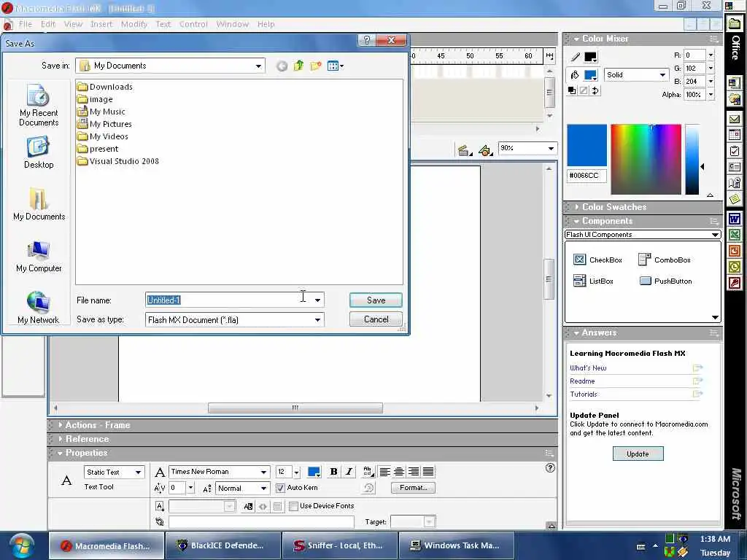This screenshot has width=747, height=560.
Task: Open My Network in places bar
Action: point(39,308)
